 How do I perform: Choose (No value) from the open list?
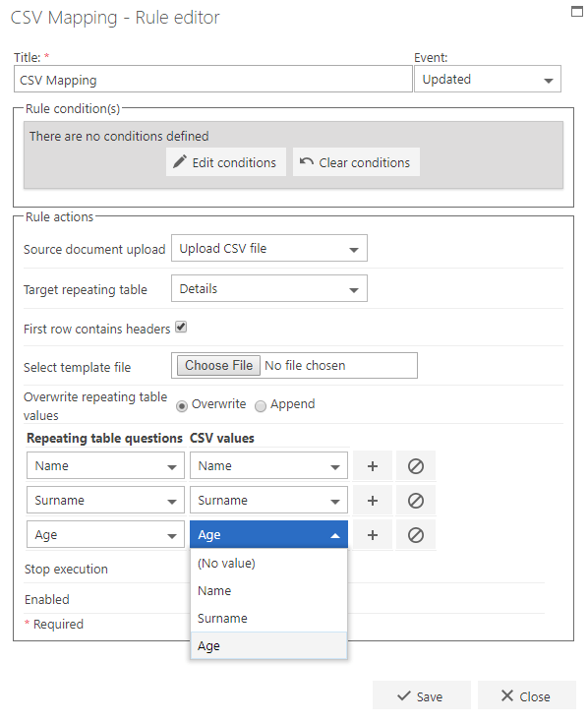coord(268,563)
